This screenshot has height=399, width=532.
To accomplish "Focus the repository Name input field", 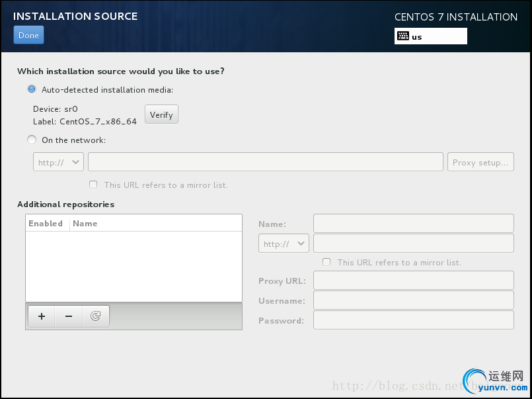I will [x=414, y=223].
